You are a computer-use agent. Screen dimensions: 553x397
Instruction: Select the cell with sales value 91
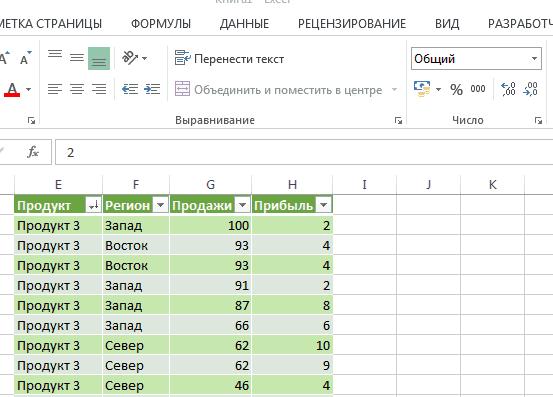211,285
